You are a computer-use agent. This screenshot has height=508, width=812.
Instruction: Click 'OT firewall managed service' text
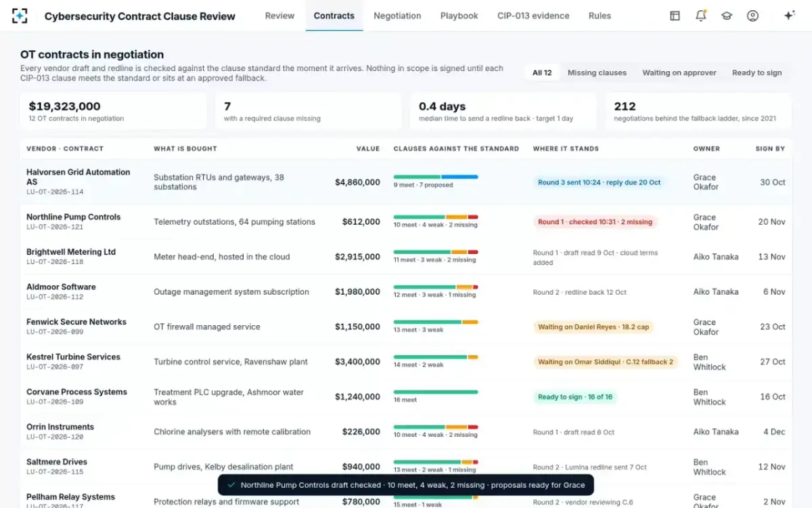207,326
